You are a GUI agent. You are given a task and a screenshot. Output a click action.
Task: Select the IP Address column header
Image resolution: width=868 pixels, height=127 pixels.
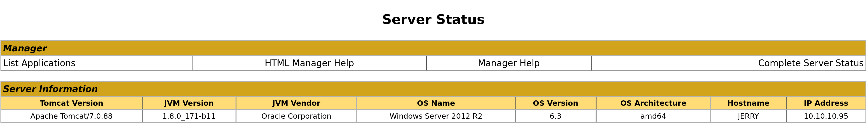(826, 103)
